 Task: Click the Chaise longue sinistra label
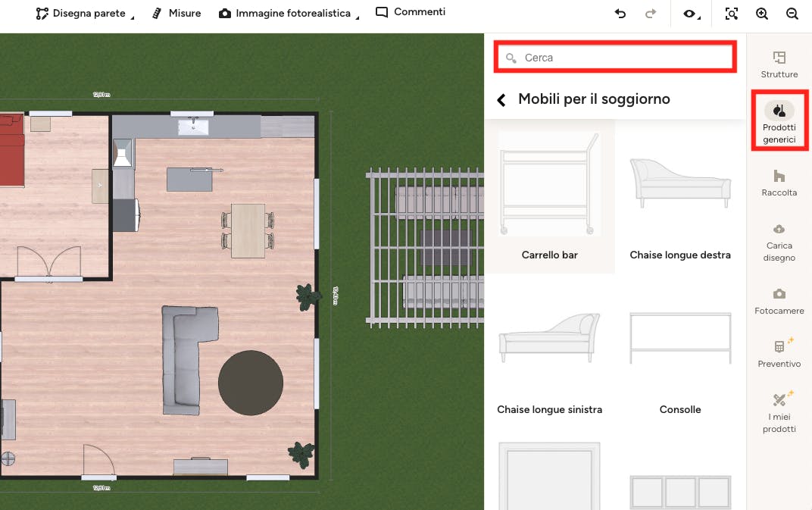coord(549,409)
